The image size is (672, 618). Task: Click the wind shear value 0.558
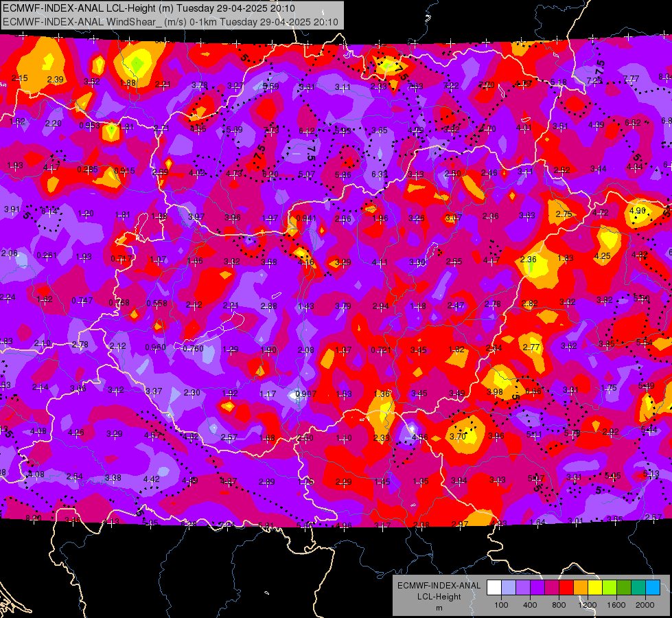(x=157, y=304)
